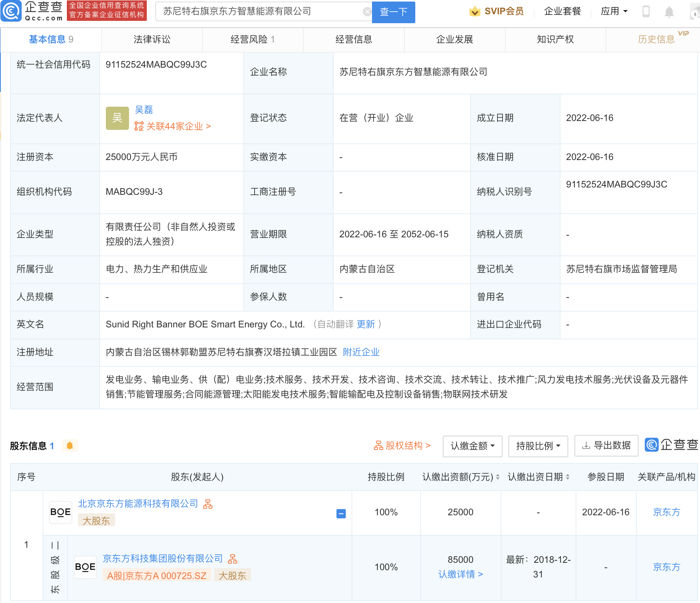Open 附近企业 link by registered address
700x603 pixels.
pos(361,352)
